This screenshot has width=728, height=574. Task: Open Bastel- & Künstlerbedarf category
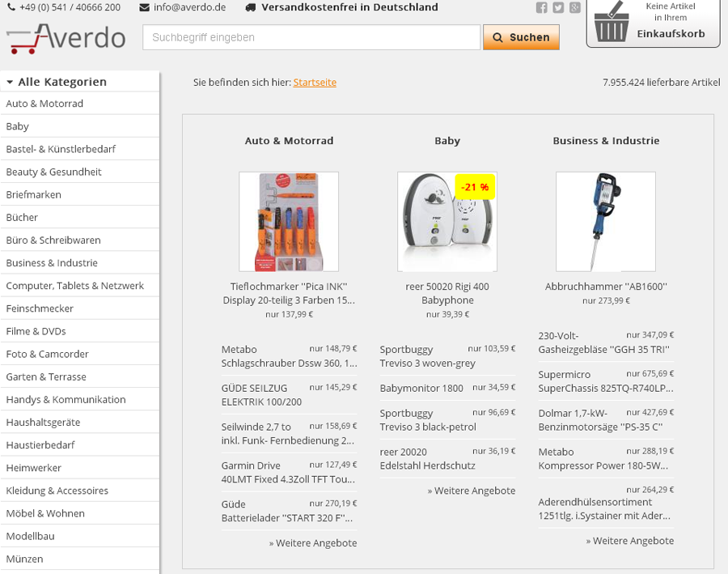(x=80, y=149)
